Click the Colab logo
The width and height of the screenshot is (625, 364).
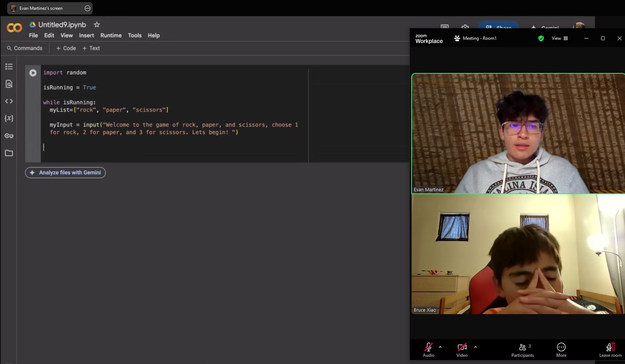[x=14, y=27]
